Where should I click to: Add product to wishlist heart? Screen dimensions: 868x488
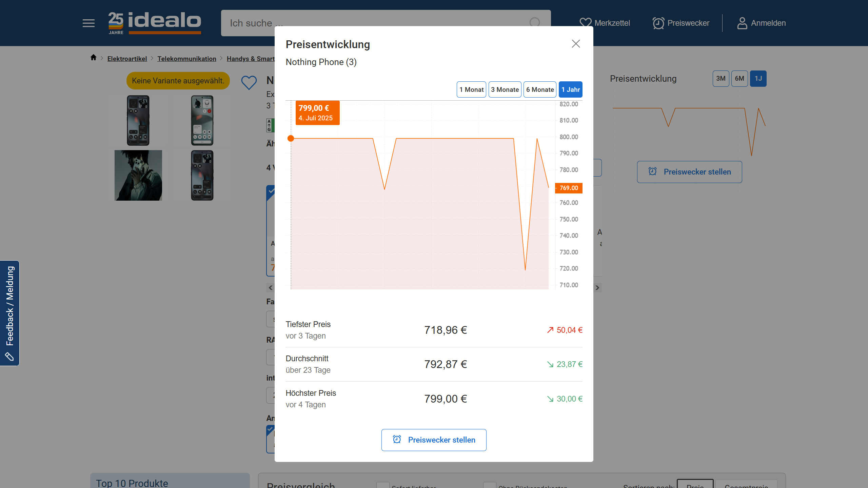point(249,82)
